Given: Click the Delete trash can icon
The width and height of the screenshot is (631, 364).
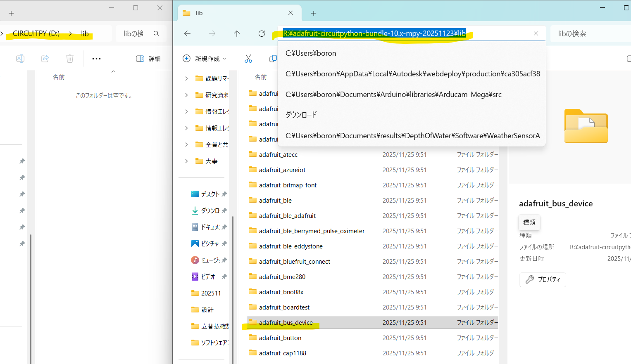Looking at the screenshot, I should tap(70, 59).
